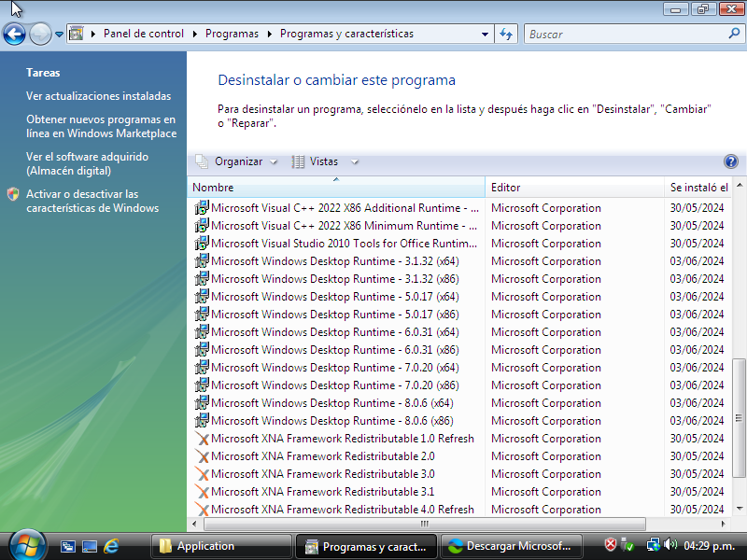Select Desktop Runtime 3.1.32 (x64) icon
747x560 pixels.
tap(202, 261)
